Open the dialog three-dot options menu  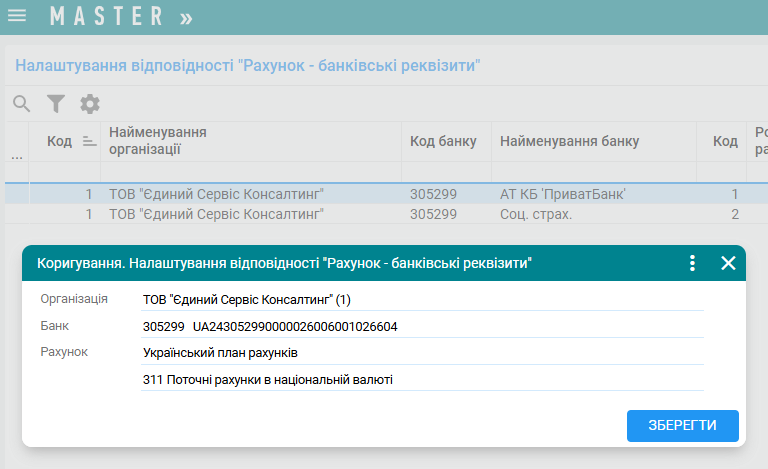[x=692, y=263]
